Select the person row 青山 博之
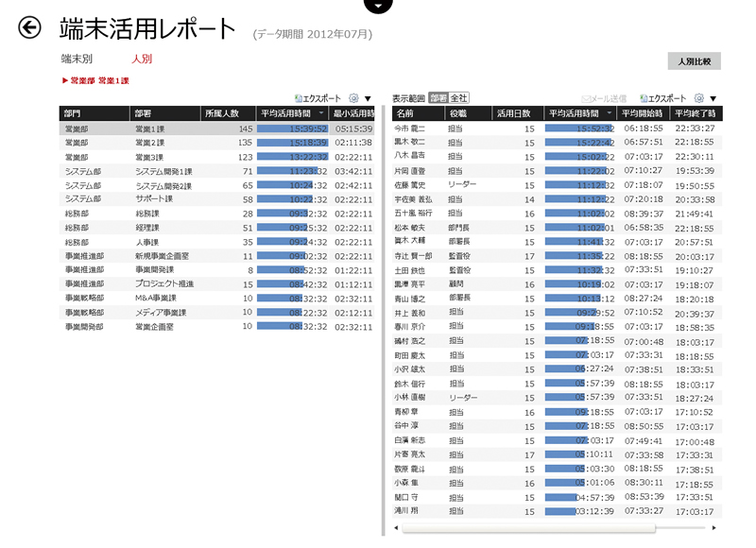756x548 pixels. [558, 299]
